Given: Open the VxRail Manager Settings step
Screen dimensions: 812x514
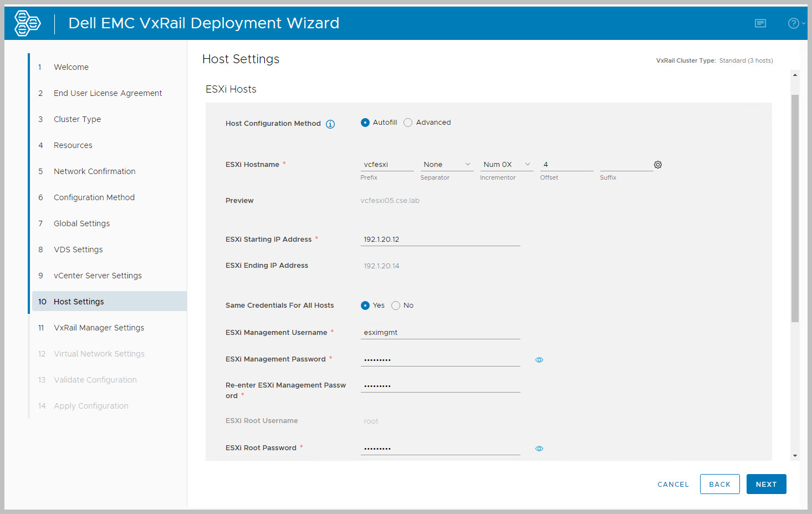Looking at the screenshot, I should click(99, 328).
